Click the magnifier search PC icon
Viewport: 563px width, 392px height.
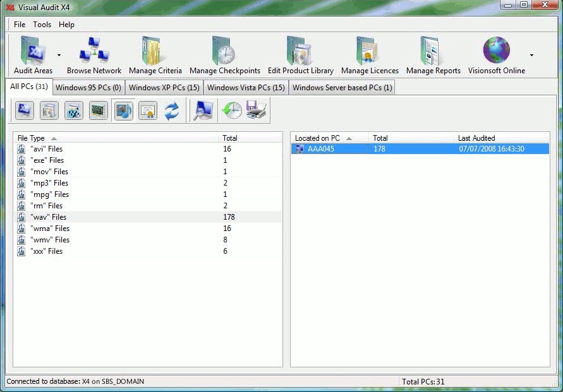(x=203, y=110)
